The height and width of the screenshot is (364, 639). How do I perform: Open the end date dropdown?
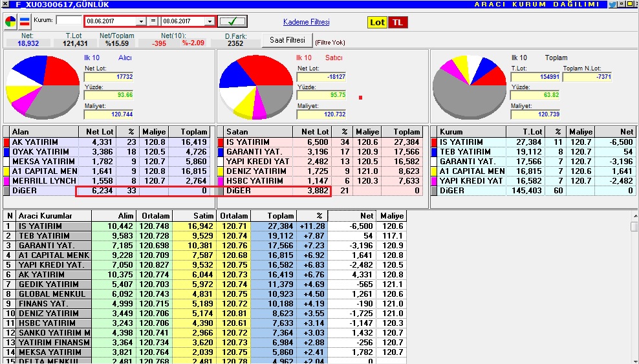click(210, 21)
